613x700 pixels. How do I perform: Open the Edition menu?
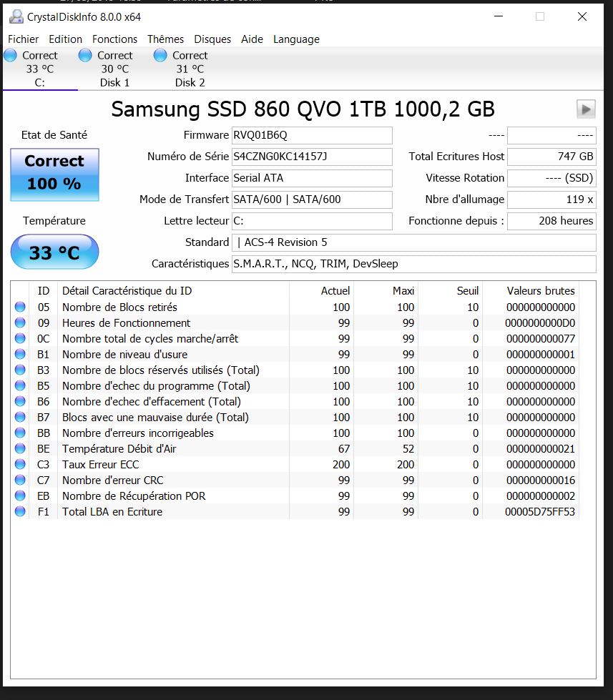click(x=66, y=39)
